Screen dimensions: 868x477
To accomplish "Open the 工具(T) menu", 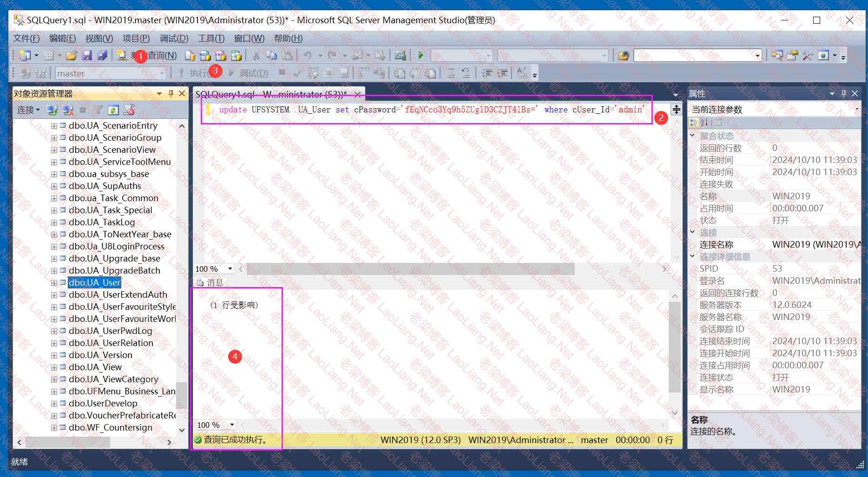I will pyautogui.click(x=211, y=38).
